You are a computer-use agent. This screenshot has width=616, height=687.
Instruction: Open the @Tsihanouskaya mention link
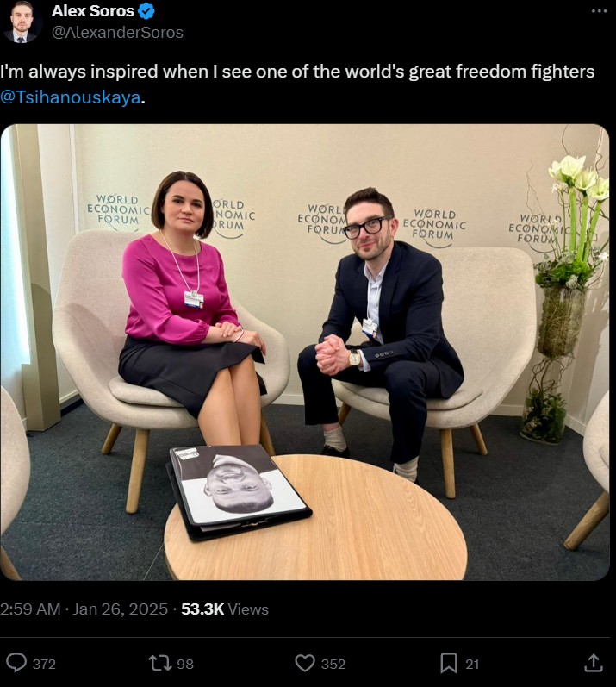point(71,97)
